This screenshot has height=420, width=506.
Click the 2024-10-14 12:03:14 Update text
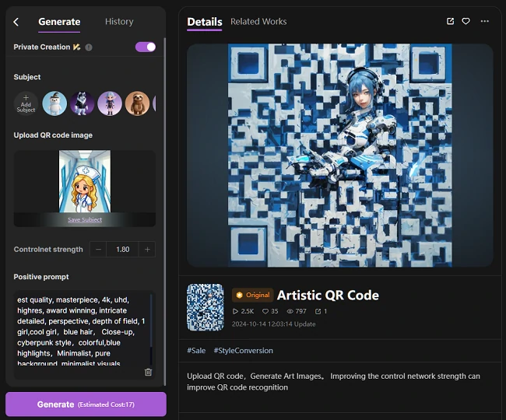[x=274, y=324]
